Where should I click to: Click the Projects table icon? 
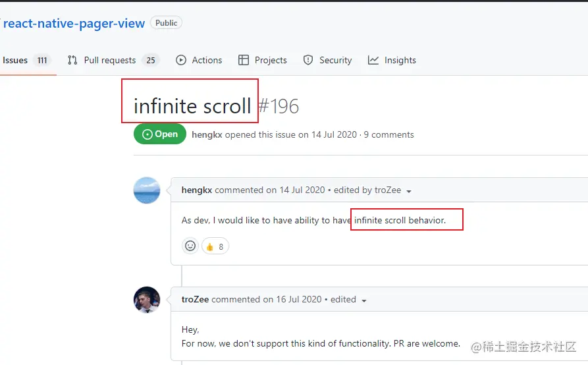point(244,60)
